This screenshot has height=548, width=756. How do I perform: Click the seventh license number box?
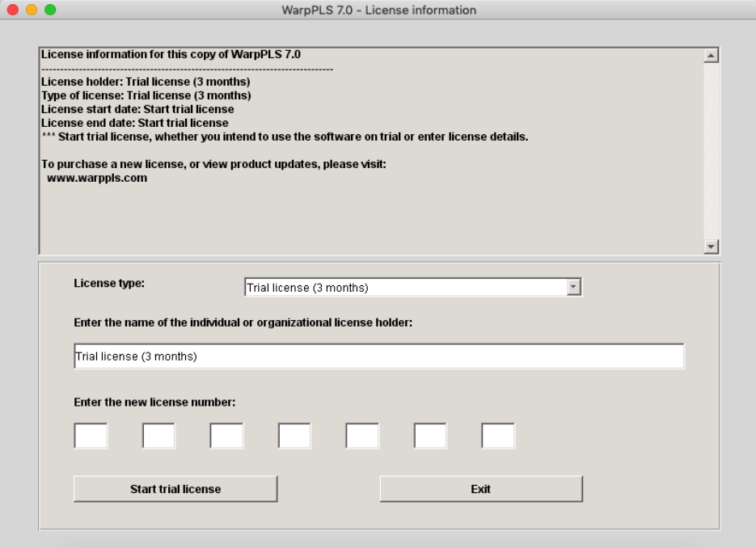(x=498, y=436)
